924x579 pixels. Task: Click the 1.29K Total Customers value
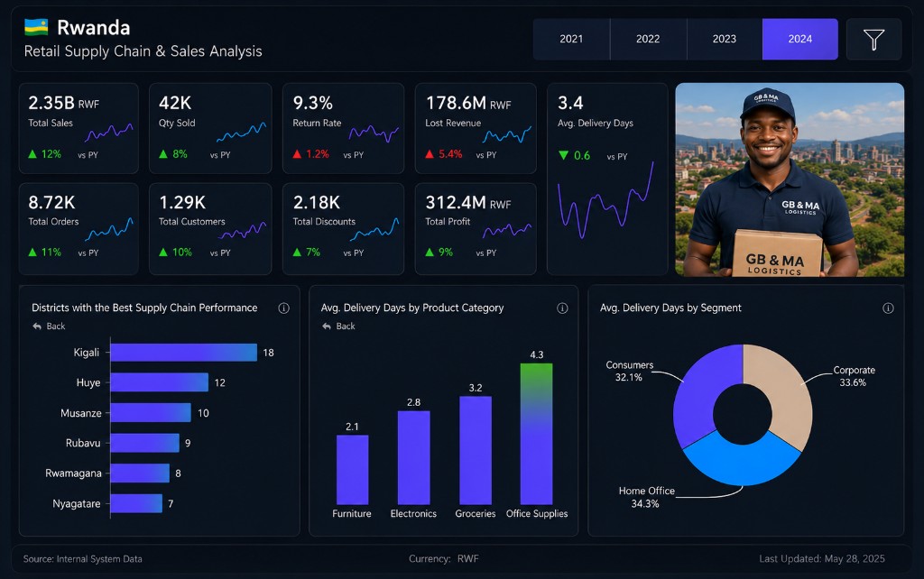click(182, 203)
